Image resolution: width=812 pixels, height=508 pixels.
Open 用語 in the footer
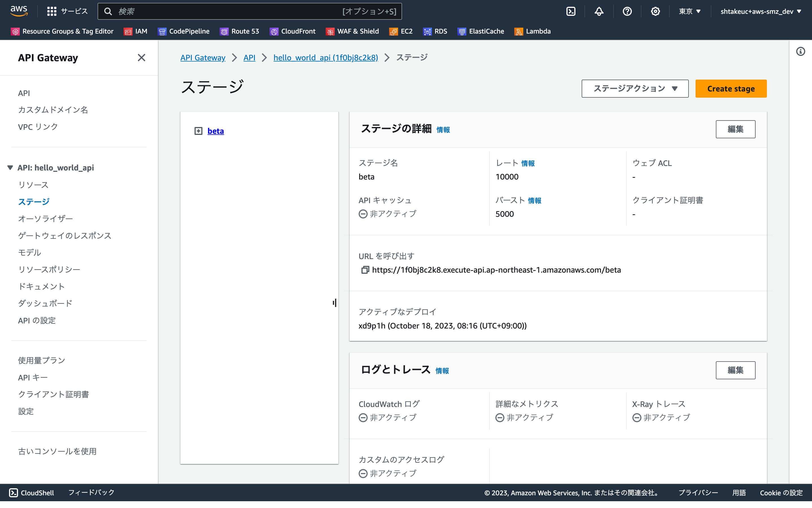tap(739, 492)
